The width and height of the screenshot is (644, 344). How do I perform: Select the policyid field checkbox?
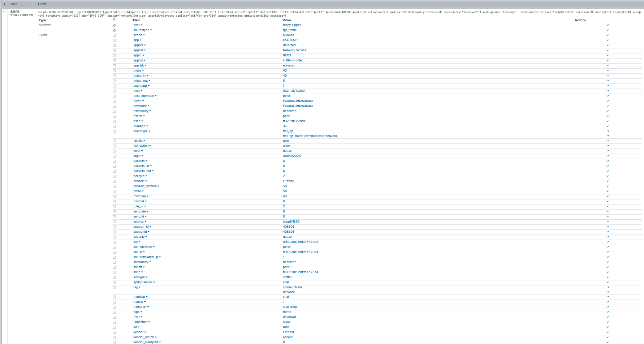[114, 176]
